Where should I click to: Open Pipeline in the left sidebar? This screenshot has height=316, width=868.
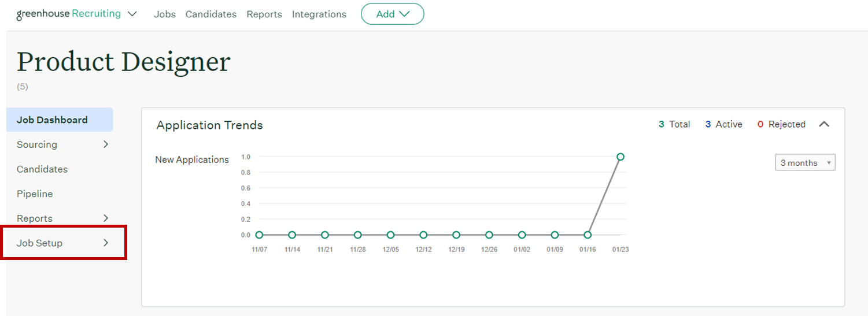click(35, 194)
